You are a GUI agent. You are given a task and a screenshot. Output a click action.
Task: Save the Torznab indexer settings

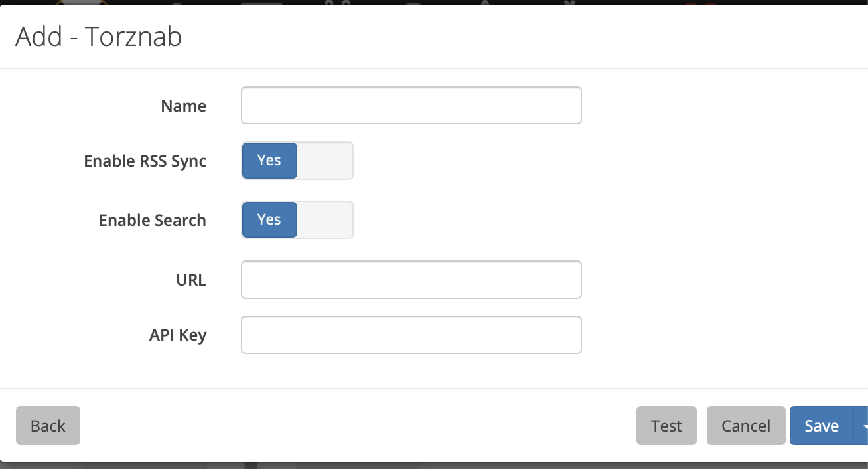821,426
